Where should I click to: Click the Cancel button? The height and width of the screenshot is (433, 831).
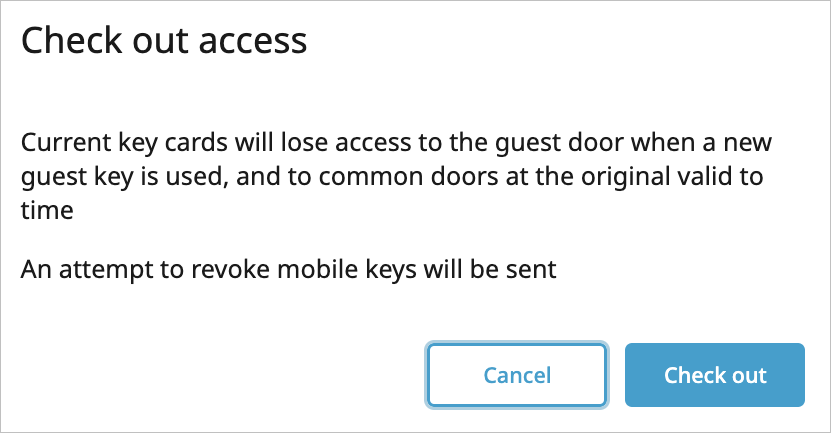pyautogui.click(x=516, y=376)
